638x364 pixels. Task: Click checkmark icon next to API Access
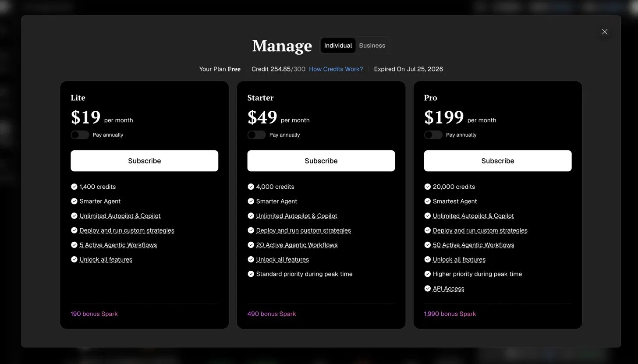pyautogui.click(x=427, y=288)
